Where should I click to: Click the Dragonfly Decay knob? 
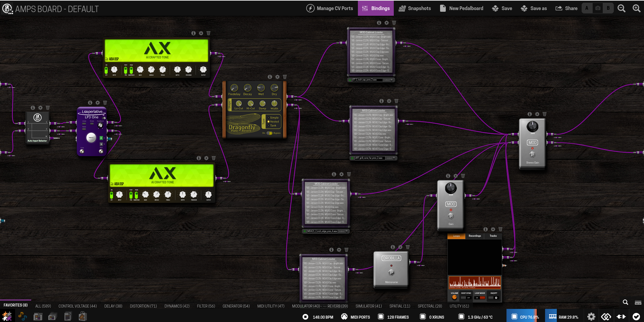(248, 88)
